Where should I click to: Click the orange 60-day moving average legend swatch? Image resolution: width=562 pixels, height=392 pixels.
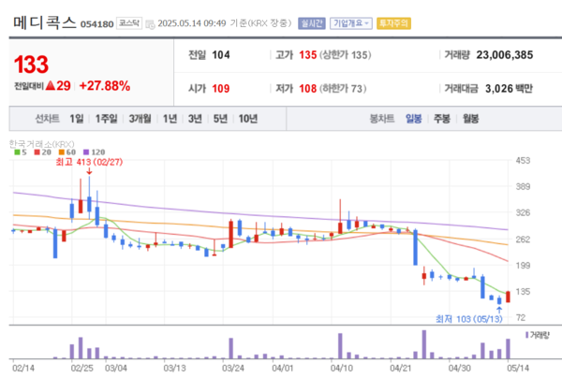(62, 152)
